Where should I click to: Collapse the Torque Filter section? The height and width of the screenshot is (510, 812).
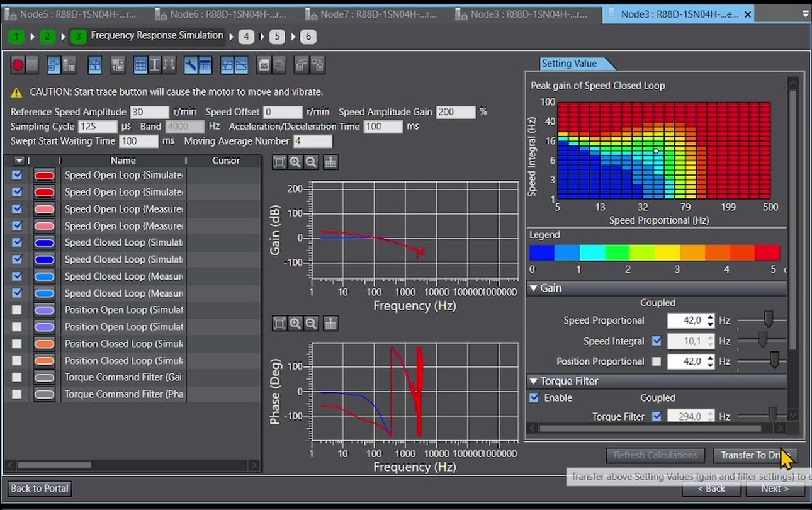point(533,381)
